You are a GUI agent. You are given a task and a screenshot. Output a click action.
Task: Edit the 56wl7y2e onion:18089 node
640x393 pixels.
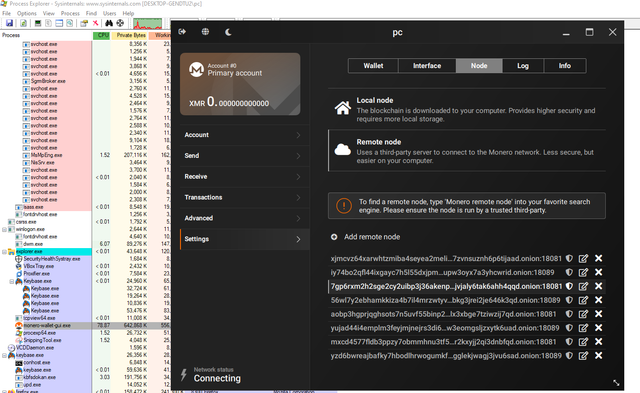point(583,300)
